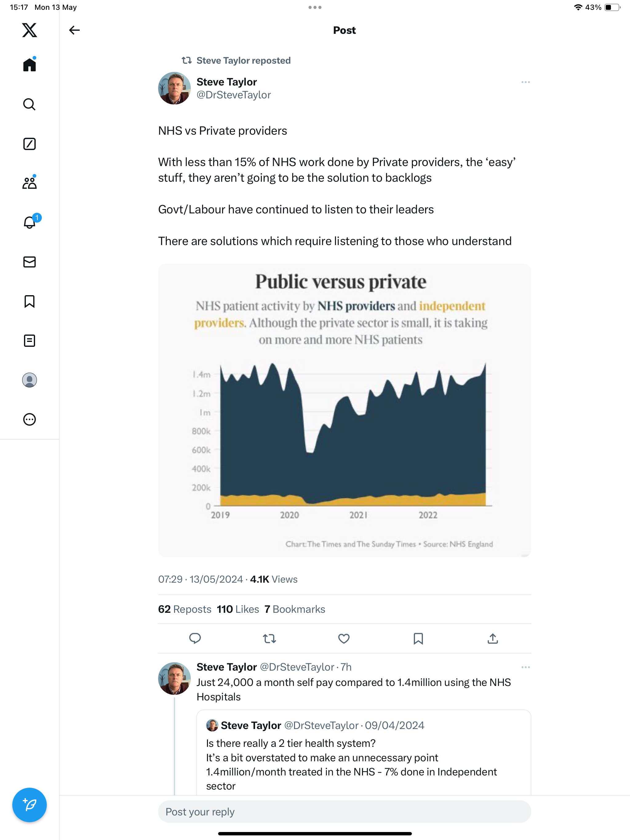
Task: Open the Home feed icon
Action: [29, 64]
